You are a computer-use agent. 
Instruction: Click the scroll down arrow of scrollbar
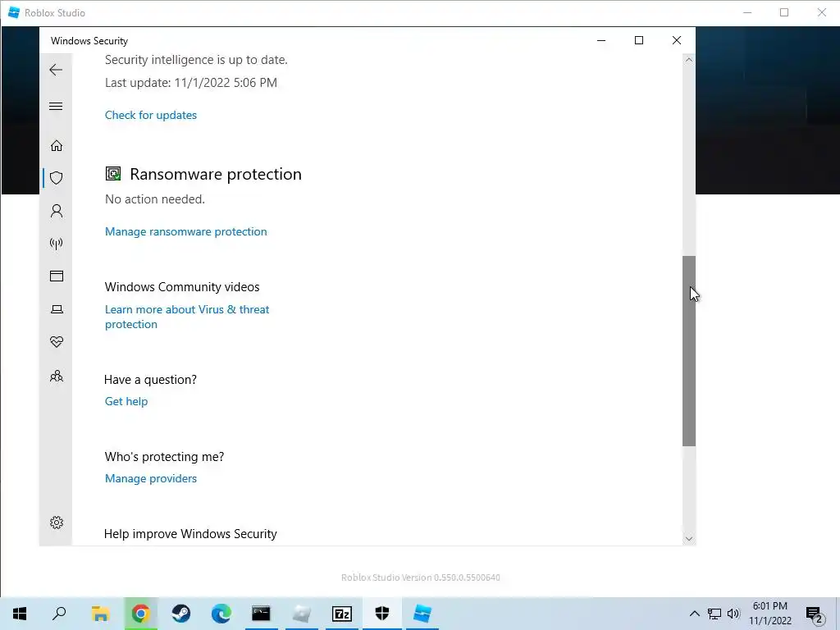point(688,539)
